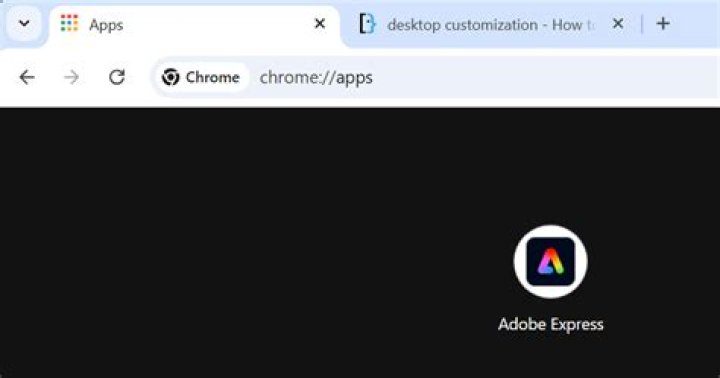Screen dimensions: 720x378
Task: Switch to the Apps tab
Action: pyautogui.click(x=194, y=24)
